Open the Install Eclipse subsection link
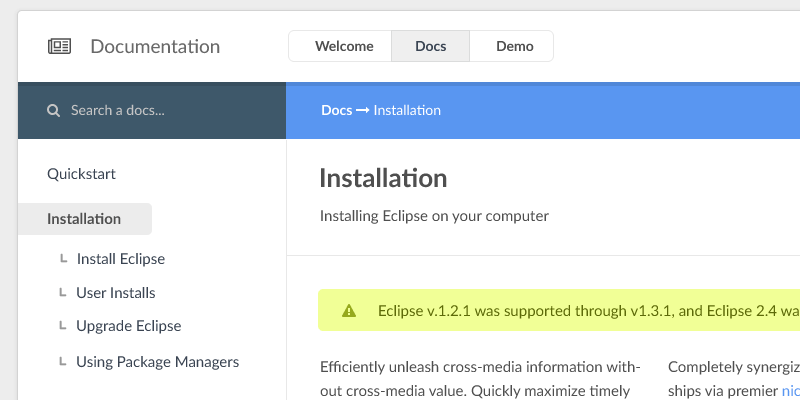Viewport: 800px width, 400px height. tap(121, 259)
